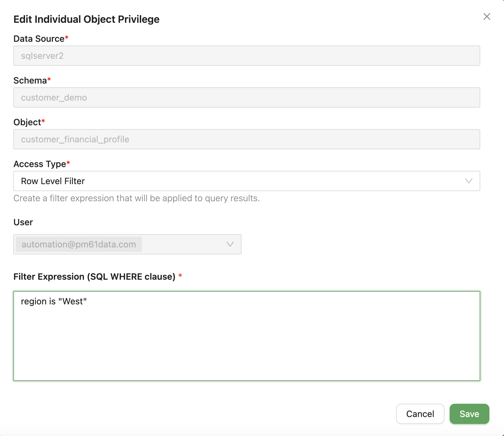Place cursor after region is "West" text
This screenshot has width=504, height=436.
(87, 302)
